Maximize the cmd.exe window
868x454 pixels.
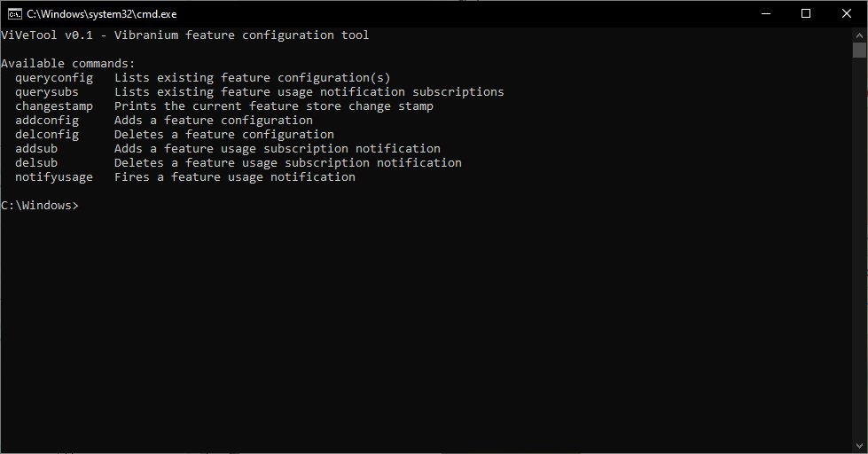click(x=806, y=14)
